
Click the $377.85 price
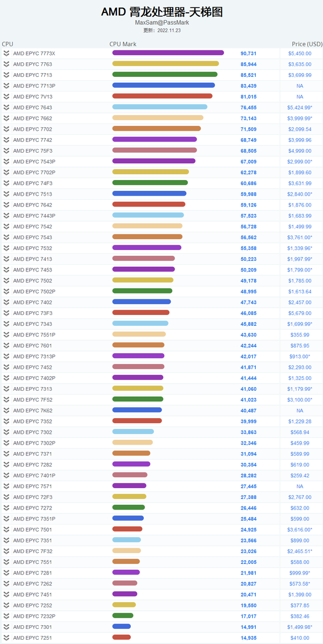coord(299,605)
